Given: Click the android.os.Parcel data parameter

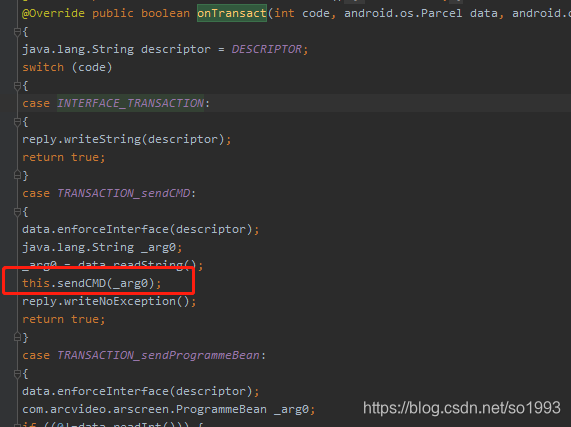Looking at the screenshot, I should click(x=421, y=13).
